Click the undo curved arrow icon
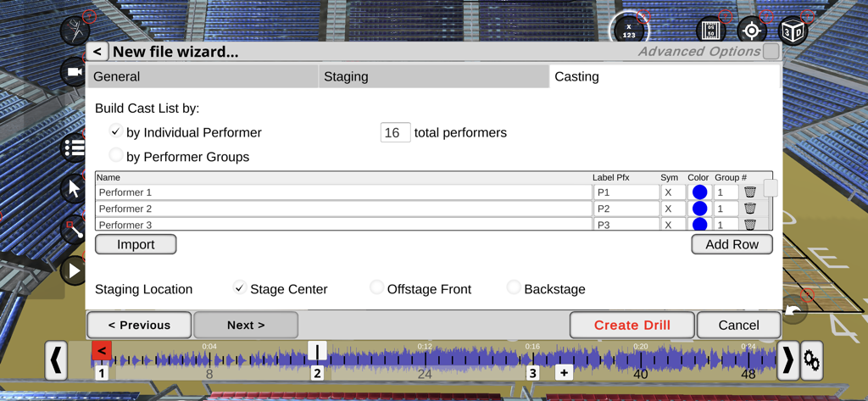The width and height of the screenshot is (868, 401). pos(793,311)
